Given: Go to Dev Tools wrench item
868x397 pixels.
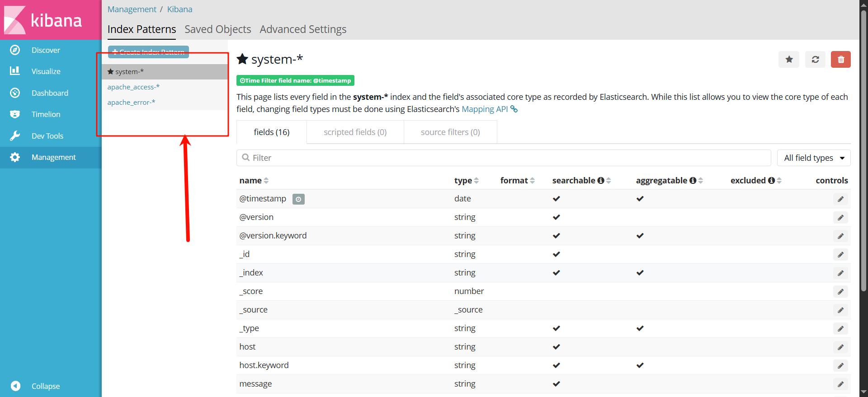Looking at the screenshot, I should [x=47, y=136].
